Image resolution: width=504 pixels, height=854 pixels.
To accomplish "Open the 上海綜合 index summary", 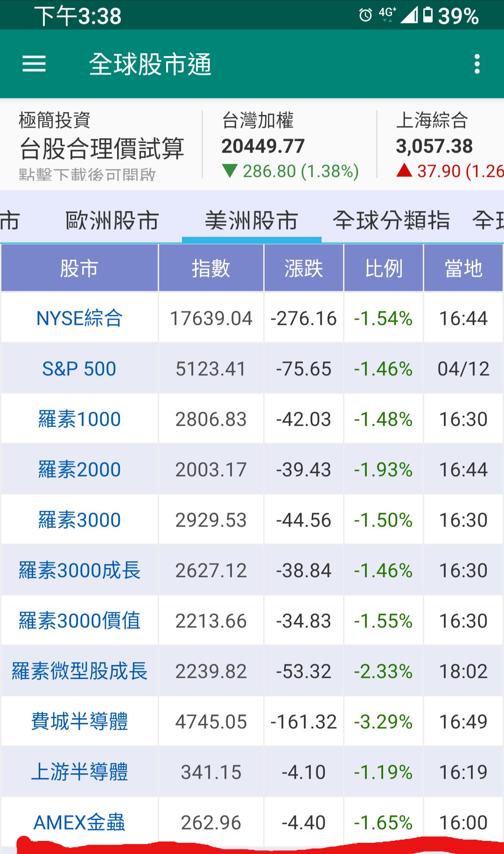I will (x=443, y=145).
